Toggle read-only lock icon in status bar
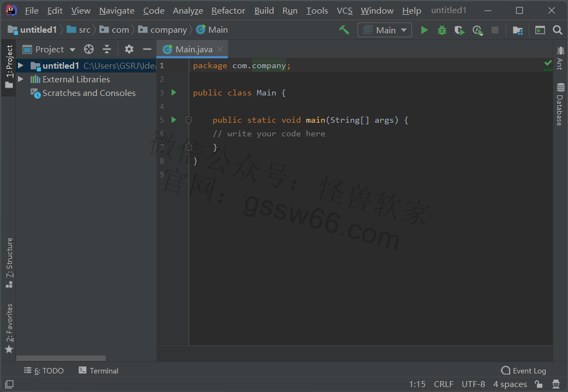Viewport: 568px width, 392px height. [x=538, y=384]
